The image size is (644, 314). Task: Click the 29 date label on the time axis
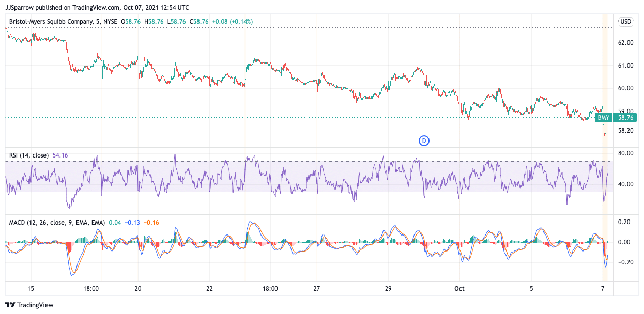388,289
